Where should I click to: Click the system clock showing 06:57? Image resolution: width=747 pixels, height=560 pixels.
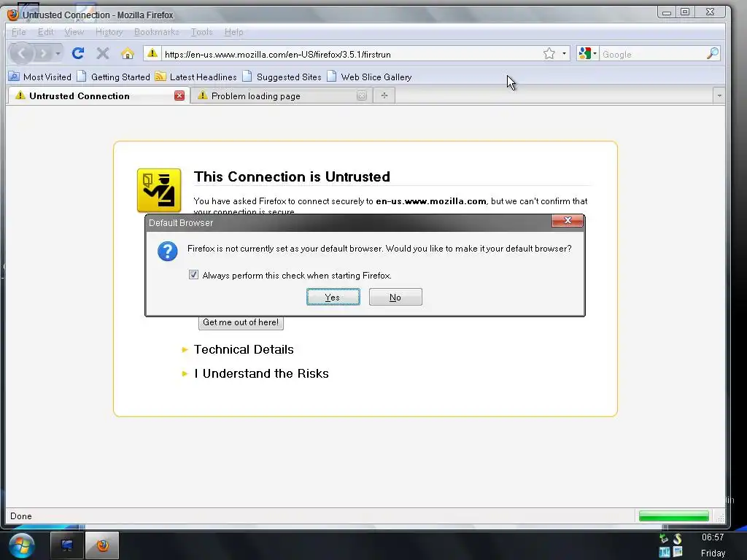[x=713, y=537]
